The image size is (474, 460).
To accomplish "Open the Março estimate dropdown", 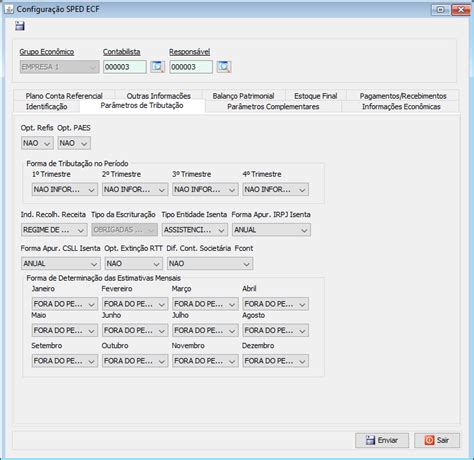I will [205, 304].
